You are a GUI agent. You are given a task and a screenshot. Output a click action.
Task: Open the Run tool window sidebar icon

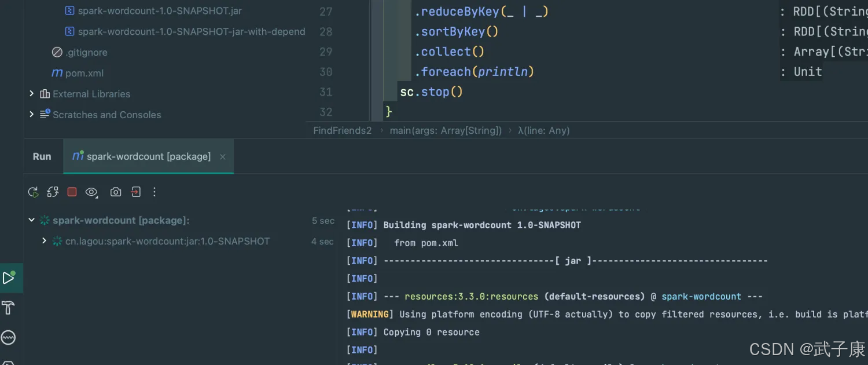[x=9, y=278]
